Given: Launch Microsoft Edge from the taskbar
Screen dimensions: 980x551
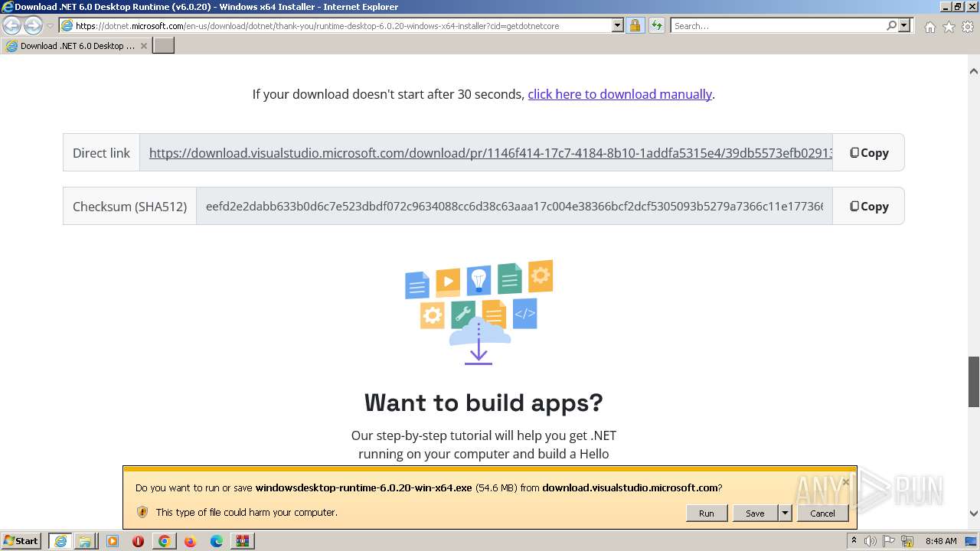Looking at the screenshot, I should click(217, 541).
